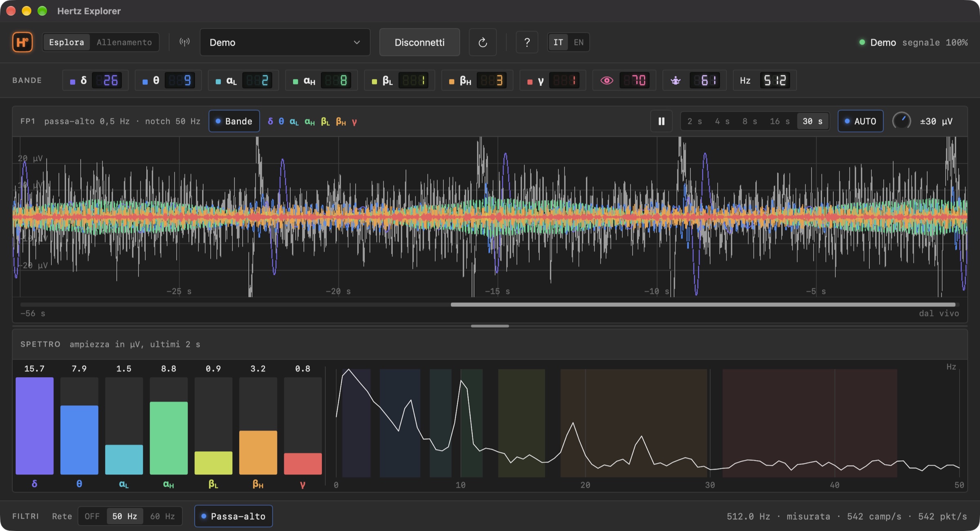Image resolution: width=980 pixels, height=531 pixels.
Task: Click the panel divider handle above Spettro
Action: coord(490,326)
